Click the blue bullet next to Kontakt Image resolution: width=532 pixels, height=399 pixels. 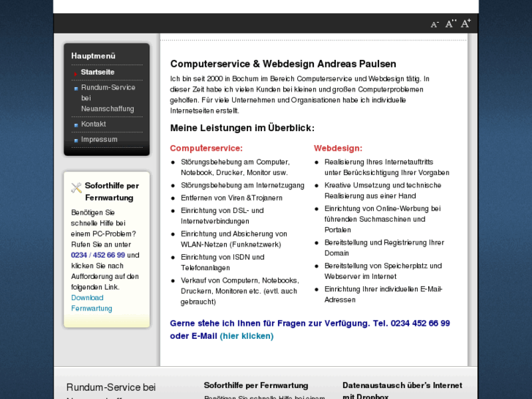pos(76,125)
